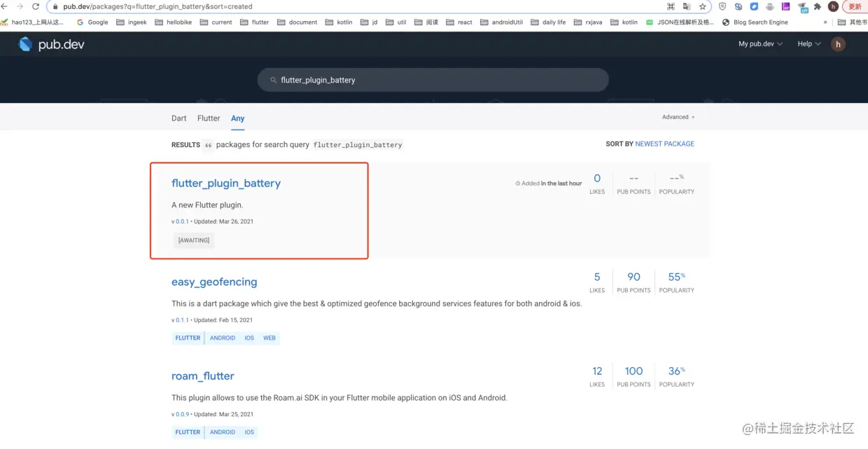Select the Any filter tab
This screenshot has height=449, width=868.
click(238, 118)
